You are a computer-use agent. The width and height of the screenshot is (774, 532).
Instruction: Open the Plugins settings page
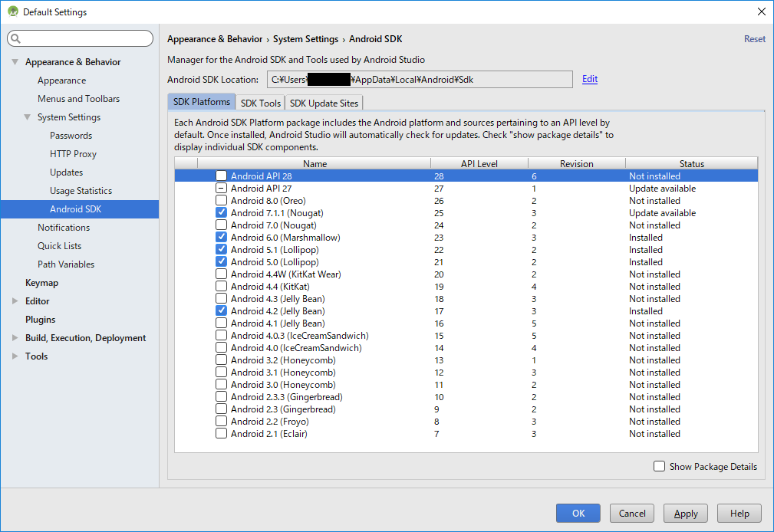40,320
